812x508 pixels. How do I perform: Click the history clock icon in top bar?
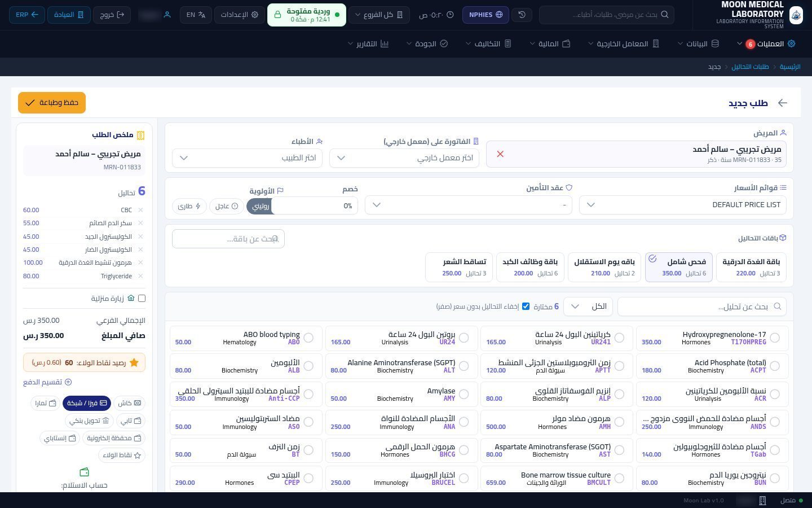[x=522, y=15]
